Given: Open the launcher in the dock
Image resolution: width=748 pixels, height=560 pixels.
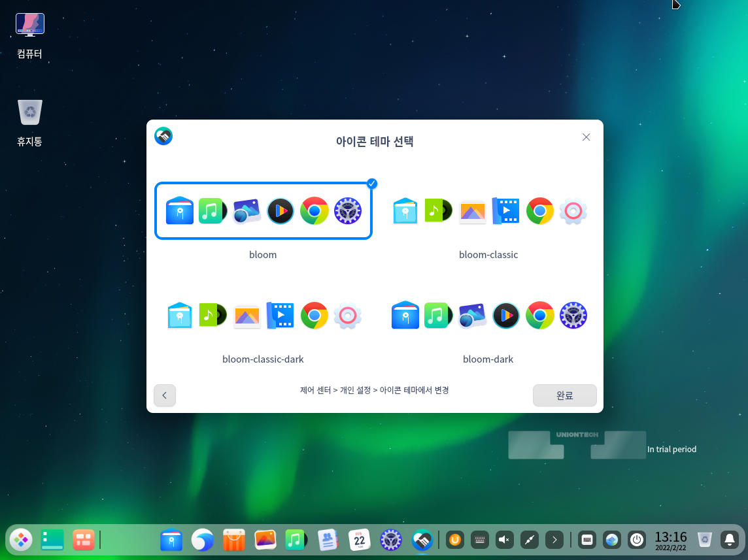Looking at the screenshot, I should [x=21, y=540].
